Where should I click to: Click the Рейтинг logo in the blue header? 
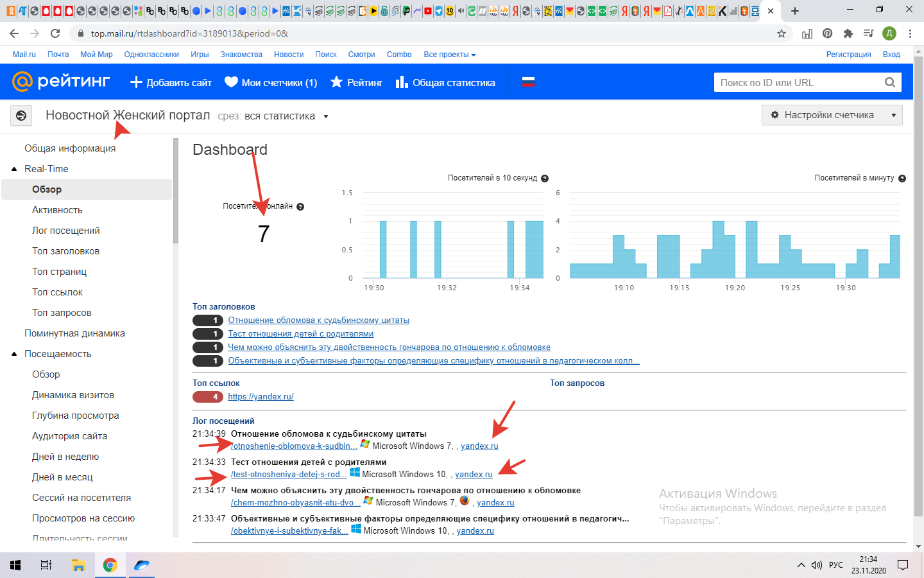pyautogui.click(x=61, y=82)
